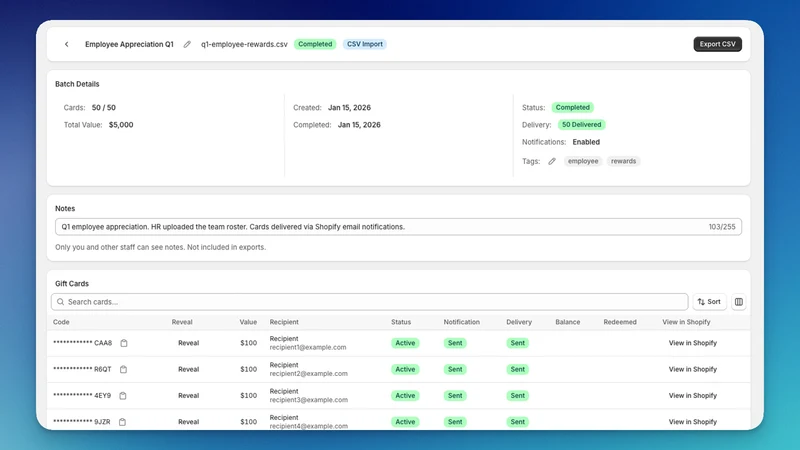Reveal the code ending in 4EY9
This screenshot has width=800, height=450.
188,396
